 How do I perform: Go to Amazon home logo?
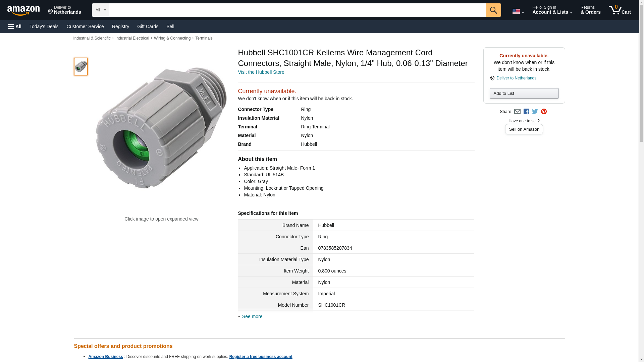(x=23, y=10)
